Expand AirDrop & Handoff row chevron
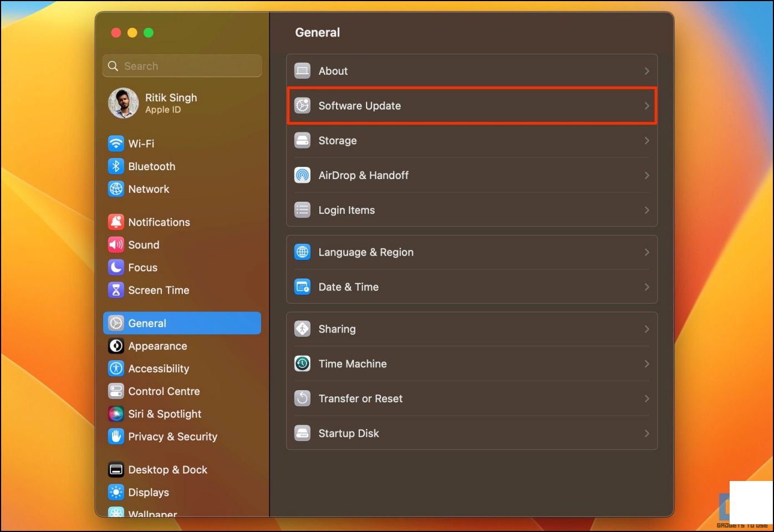 pos(646,175)
